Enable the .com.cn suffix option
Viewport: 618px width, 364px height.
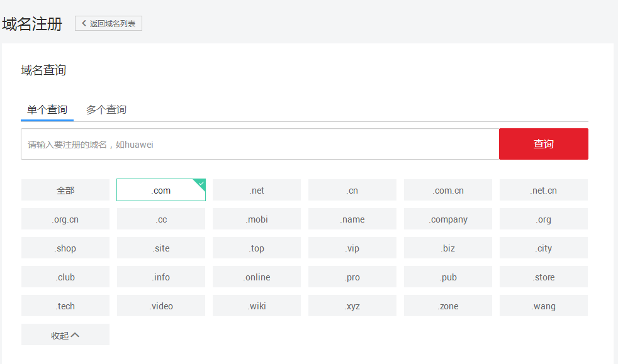(448, 190)
